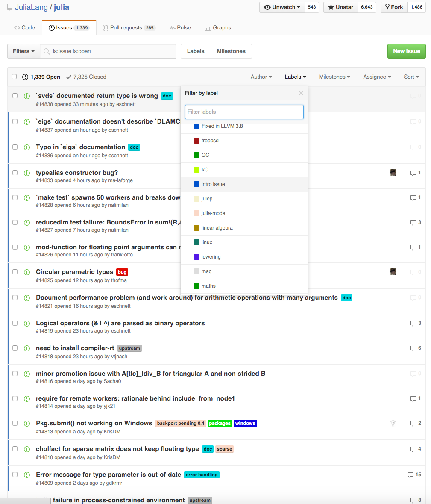Click the red freebsd label swatch

point(196,141)
